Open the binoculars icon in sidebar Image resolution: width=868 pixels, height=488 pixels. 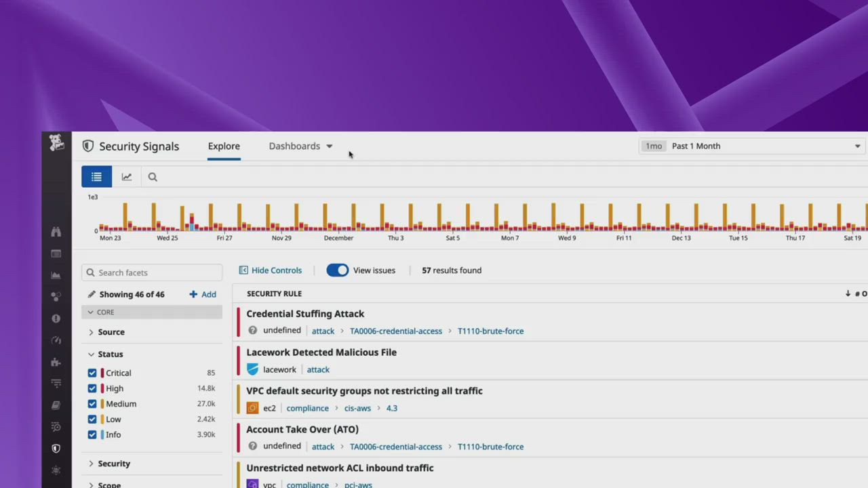click(x=56, y=232)
